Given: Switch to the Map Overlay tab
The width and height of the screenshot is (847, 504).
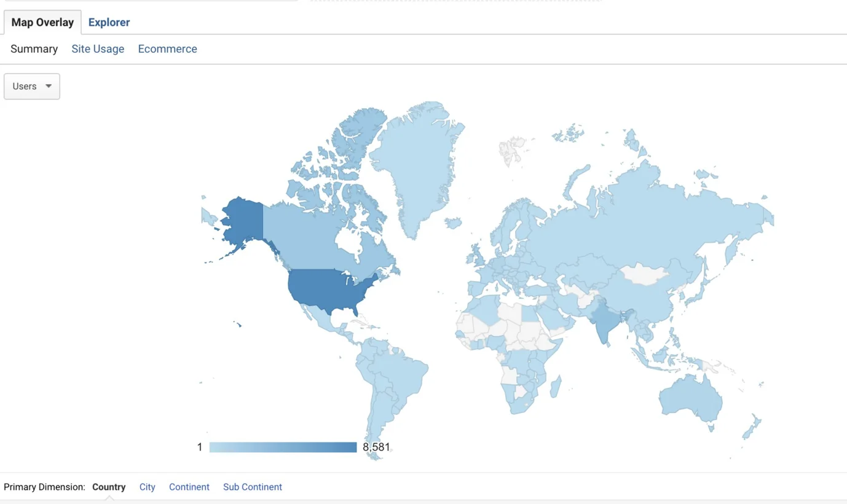Looking at the screenshot, I should pos(42,22).
